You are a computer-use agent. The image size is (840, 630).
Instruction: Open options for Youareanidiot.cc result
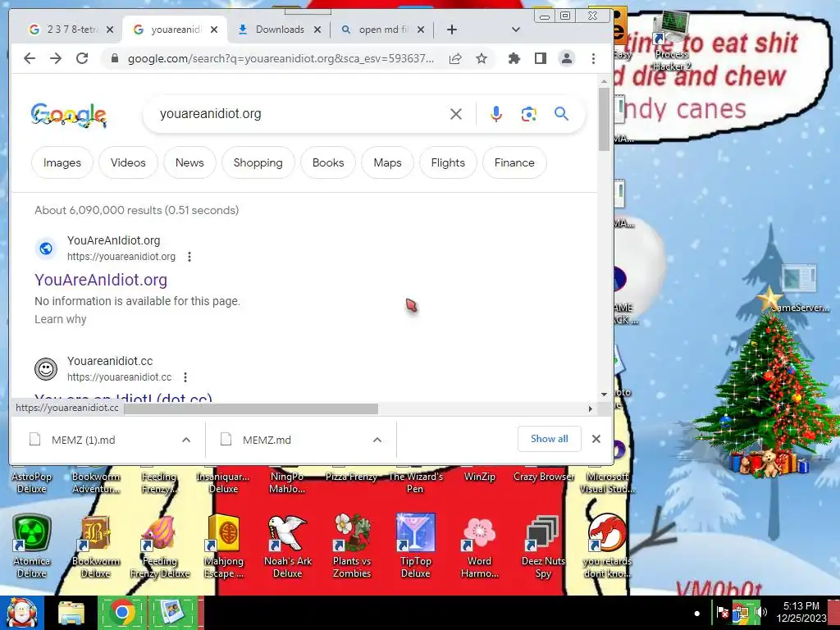(185, 377)
